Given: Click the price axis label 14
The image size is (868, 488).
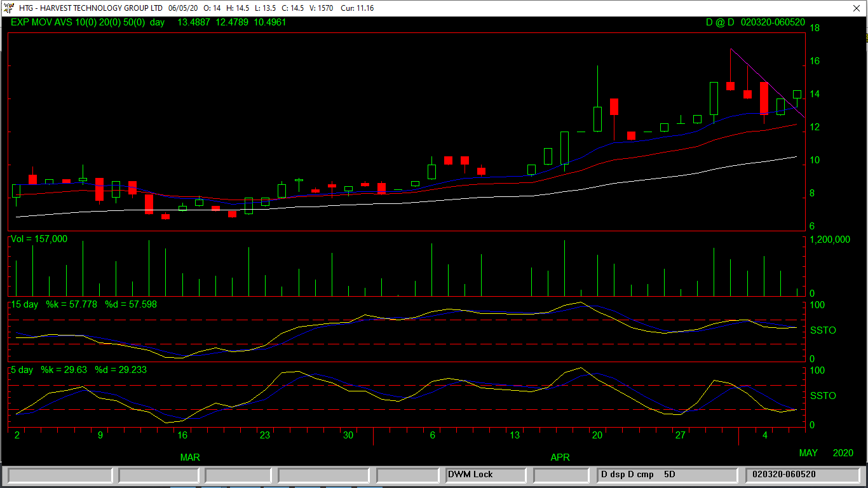Looking at the screenshot, I should (x=814, y=95).
